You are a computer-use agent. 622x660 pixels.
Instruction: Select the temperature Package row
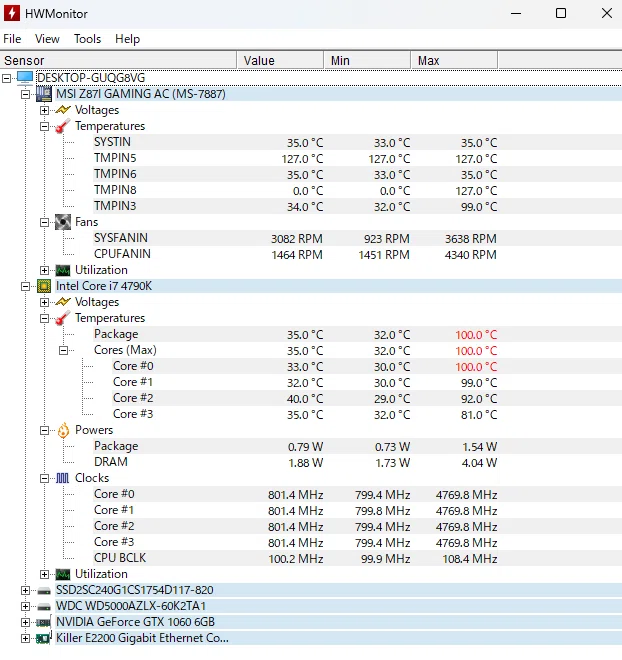click(x=357, y=334)
